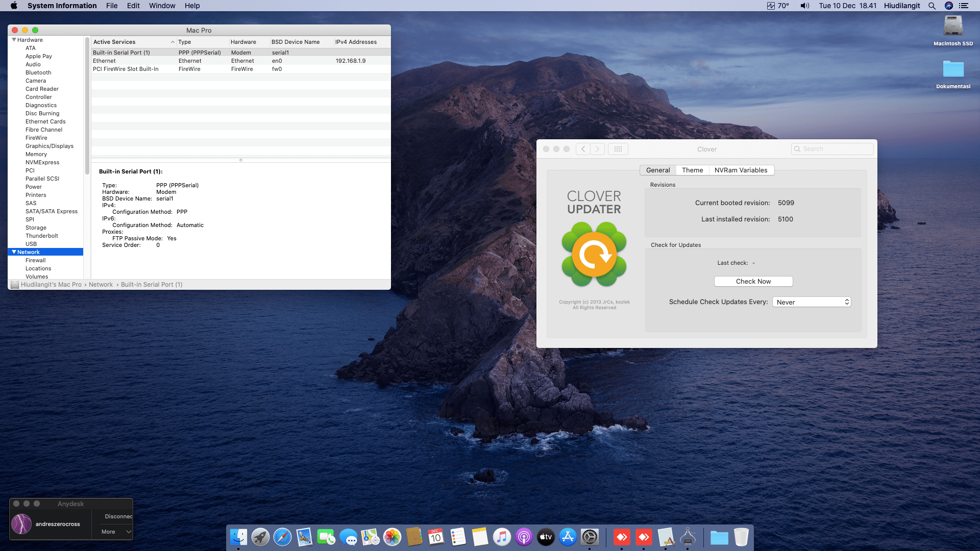Viewport: 980px width, 551px height.
Task: Switch to NVRam Variables tab
Action: point(741,170)
